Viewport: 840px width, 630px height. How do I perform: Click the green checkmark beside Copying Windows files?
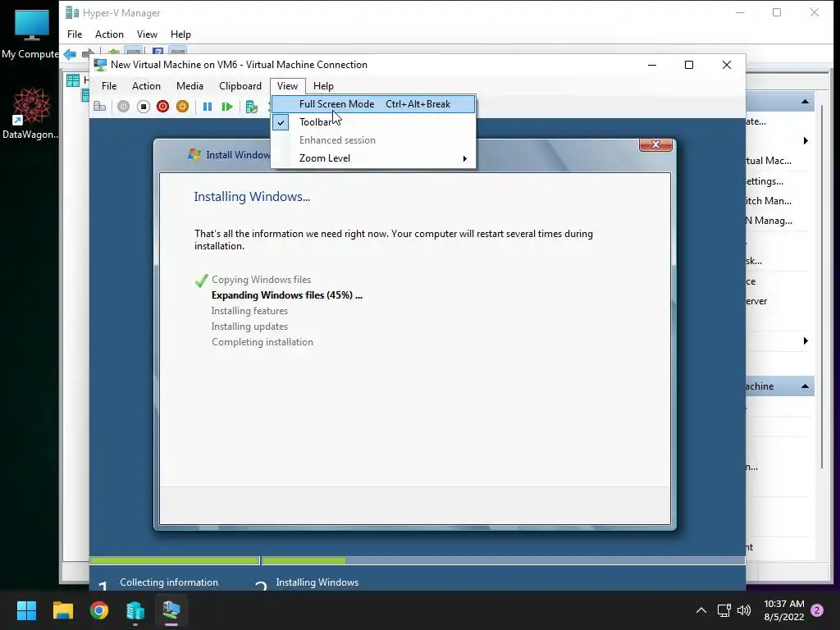(202, 281)
